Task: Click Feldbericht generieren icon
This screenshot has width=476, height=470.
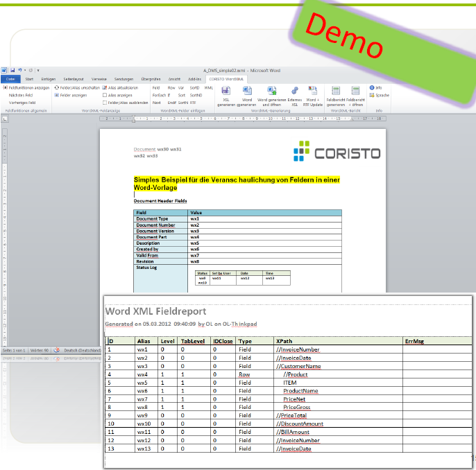Action: [335, 91]
